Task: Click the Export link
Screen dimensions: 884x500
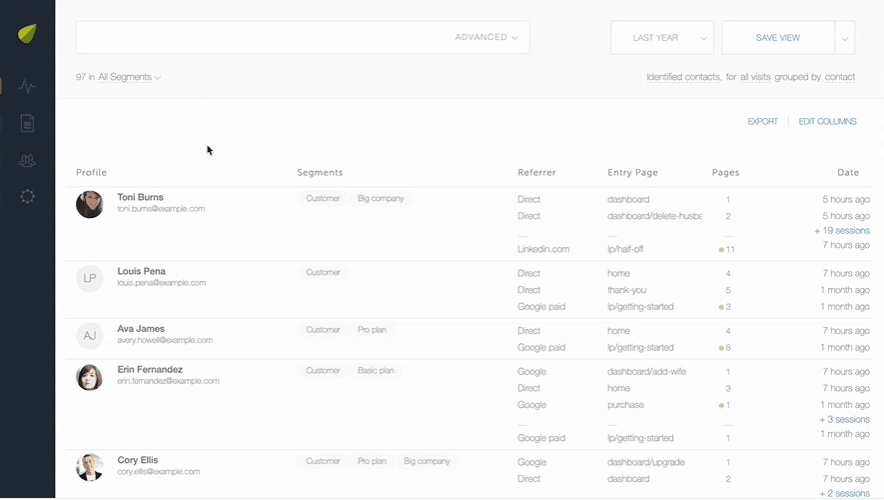Action: tap(762, 122)
